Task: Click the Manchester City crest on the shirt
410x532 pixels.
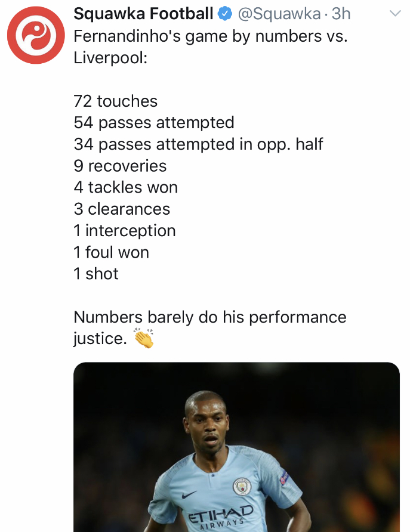Action: coord(242,486)
